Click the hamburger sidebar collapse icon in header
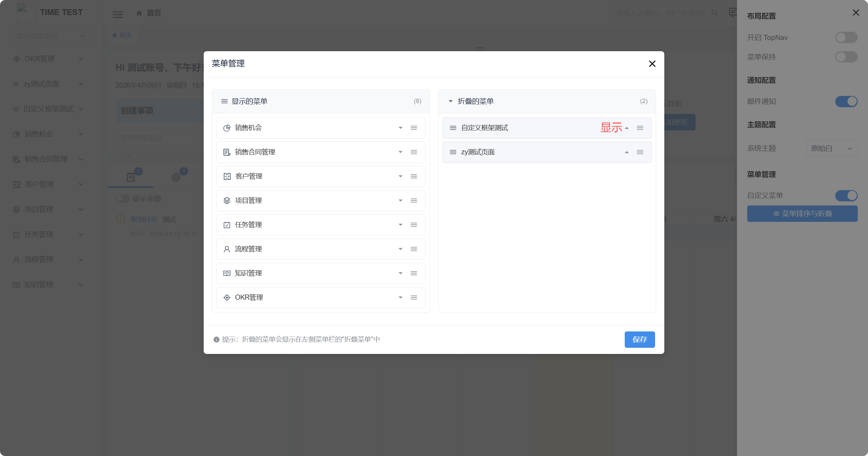This screenshot has height=456, width=868. [118, 14]
